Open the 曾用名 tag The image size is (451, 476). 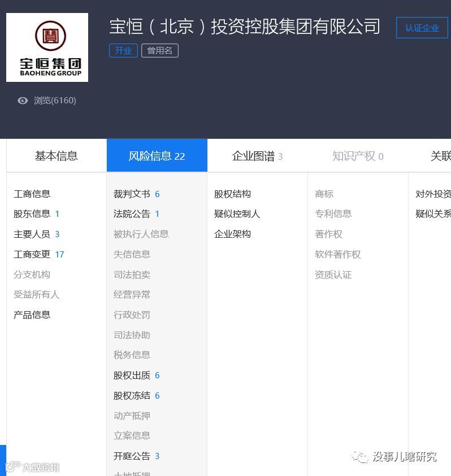[160, 50]
